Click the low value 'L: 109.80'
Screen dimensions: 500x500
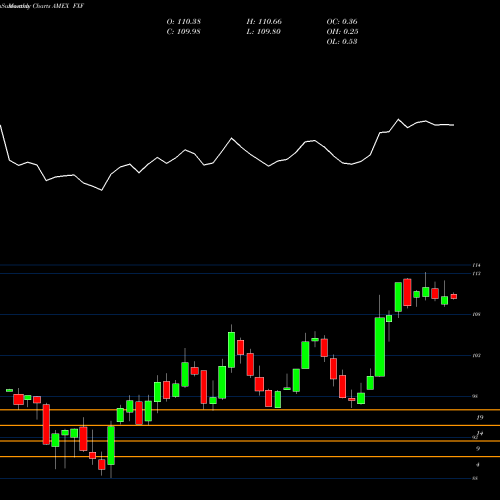point(264,32)
